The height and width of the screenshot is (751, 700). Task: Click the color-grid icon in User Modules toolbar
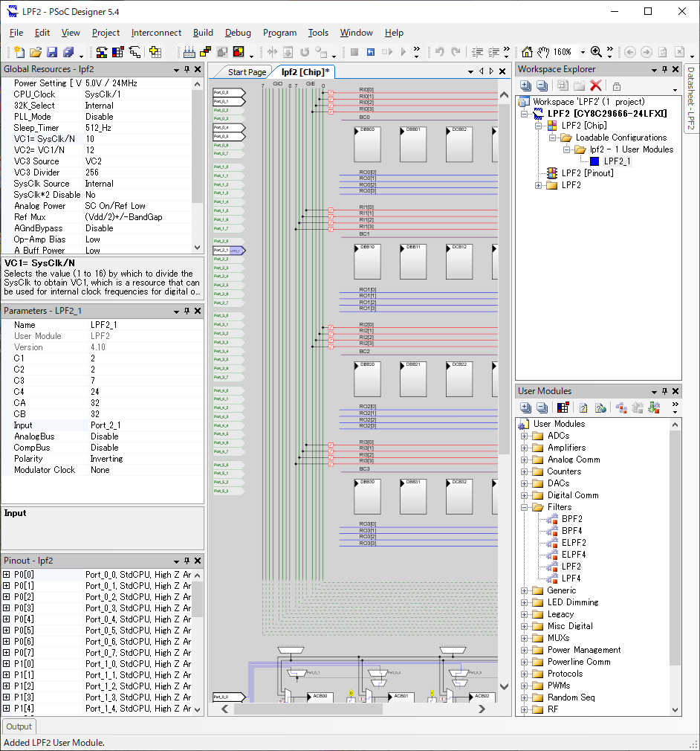(563, 408)
